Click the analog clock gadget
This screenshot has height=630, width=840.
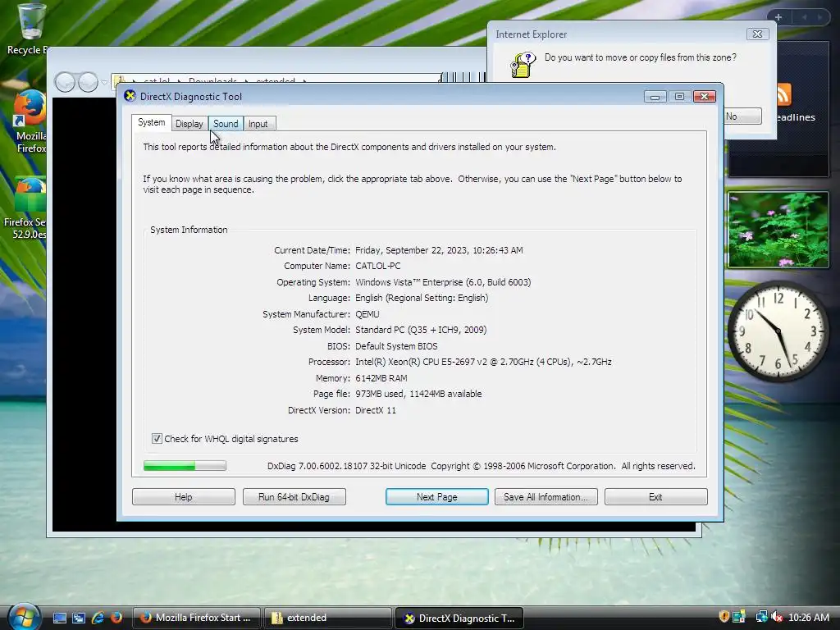click(778, 331)
